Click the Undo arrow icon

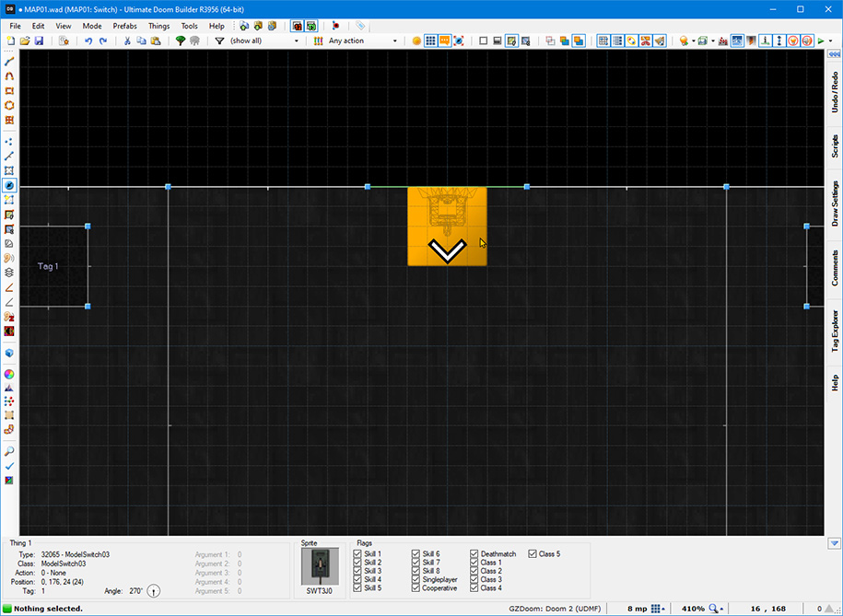tap(88, 41)
